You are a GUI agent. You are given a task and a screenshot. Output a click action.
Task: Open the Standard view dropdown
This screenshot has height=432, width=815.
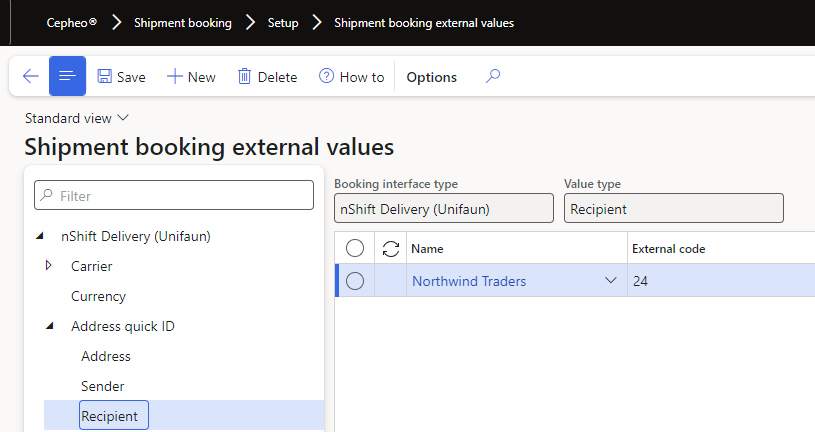77,118
